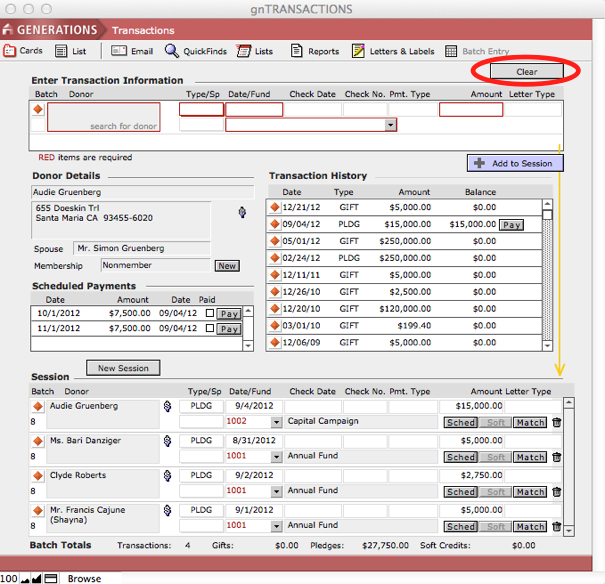The width and height of the screenshot is (605, 584).
Task: Check the Paid box for 11/1/2012 payment
Action: pyautogui.click(x=209, y=329)
